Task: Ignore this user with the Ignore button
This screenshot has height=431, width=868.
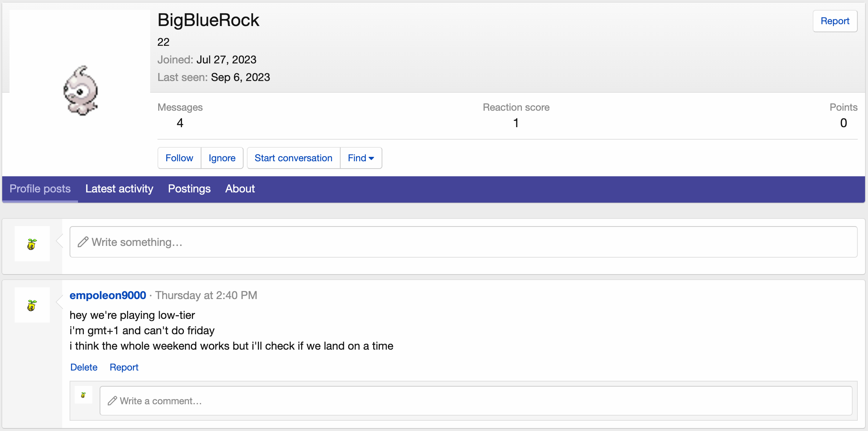Action: (222, 158)
